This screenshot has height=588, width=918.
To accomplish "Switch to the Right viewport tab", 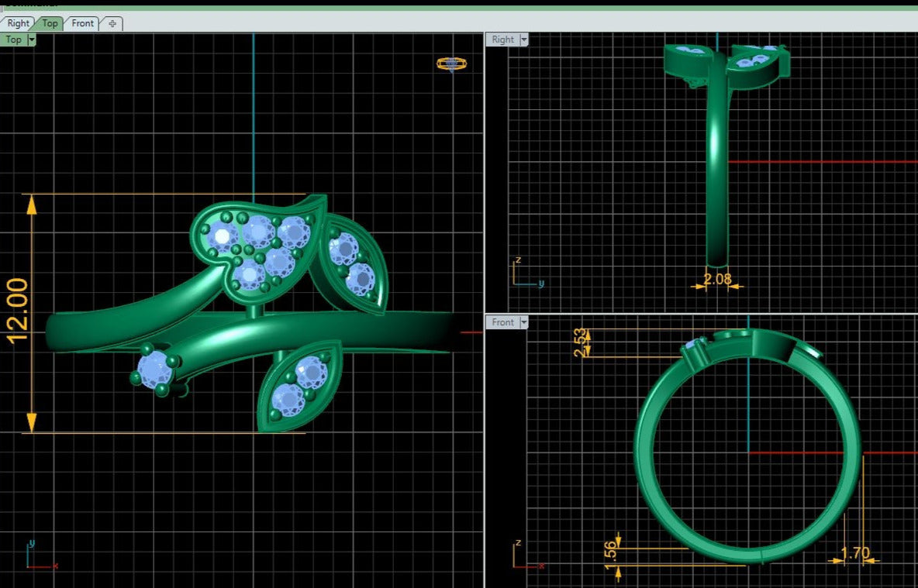I will coord(19,23).
